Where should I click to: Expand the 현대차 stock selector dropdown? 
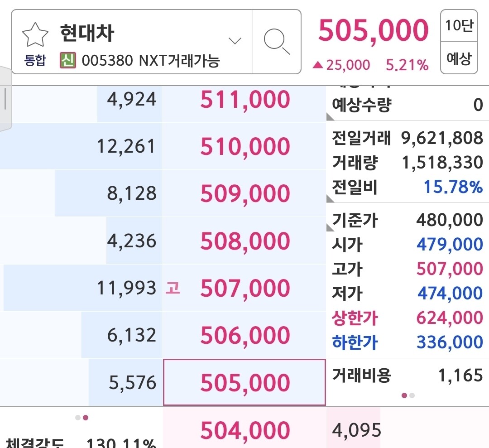235,41
